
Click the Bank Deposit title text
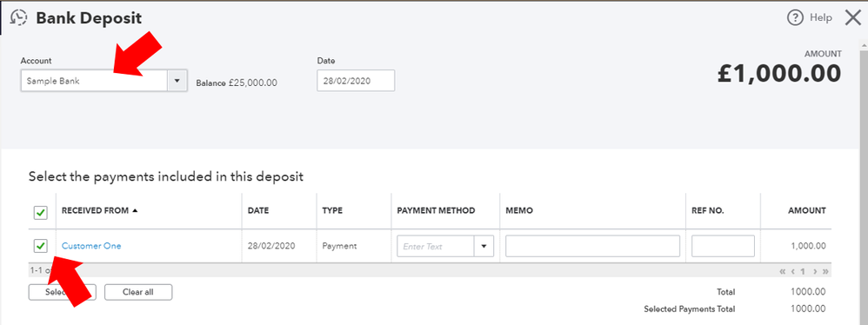click(89, 18)
